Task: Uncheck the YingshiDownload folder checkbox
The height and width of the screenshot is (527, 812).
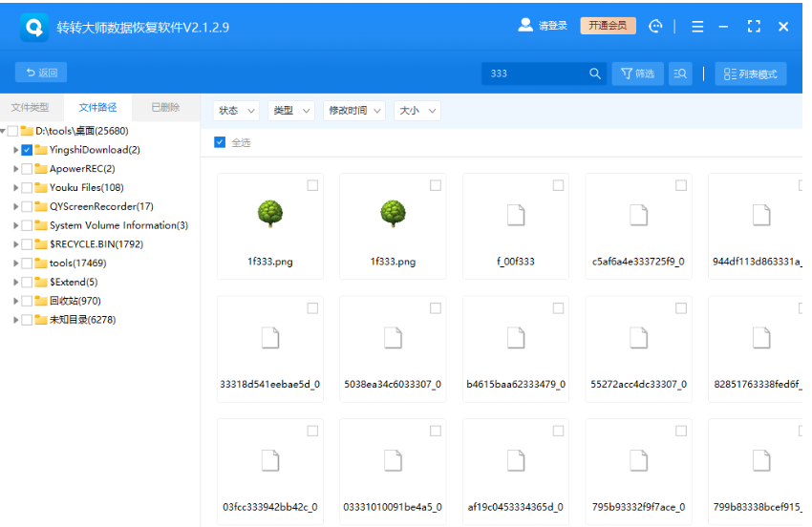Action: click(x=27, y=150)
